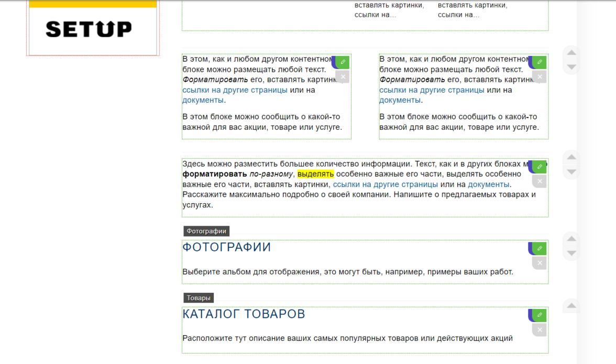
Task: Edit the ФОТОГРАФИИ block with the pencil icon
Action: point(539,248)
